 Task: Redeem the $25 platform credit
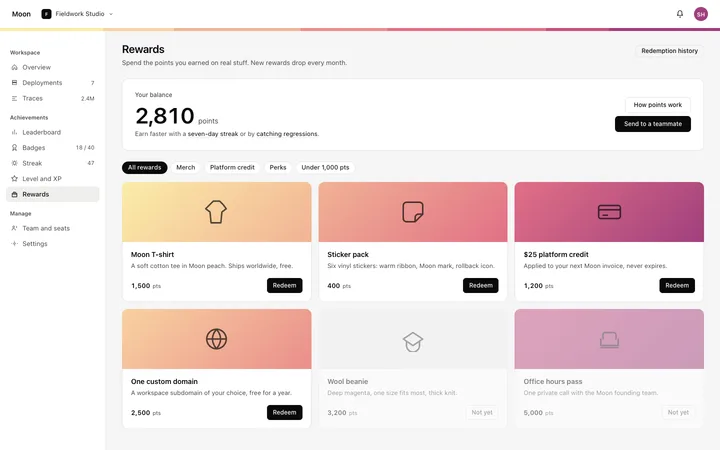click(677, 286)
